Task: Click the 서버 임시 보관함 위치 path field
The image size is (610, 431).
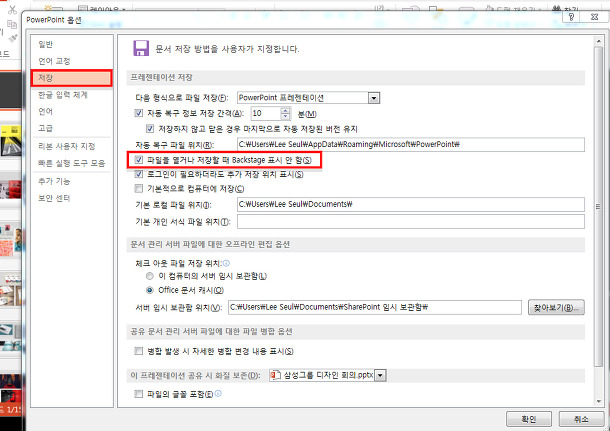Action: pyautogui.click(x=375, y=307)
